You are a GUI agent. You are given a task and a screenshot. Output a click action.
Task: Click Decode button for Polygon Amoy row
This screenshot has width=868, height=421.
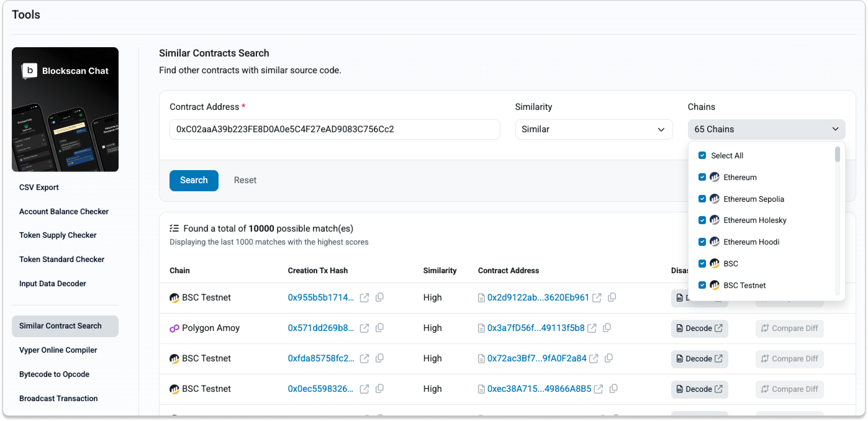click(699, 328)
